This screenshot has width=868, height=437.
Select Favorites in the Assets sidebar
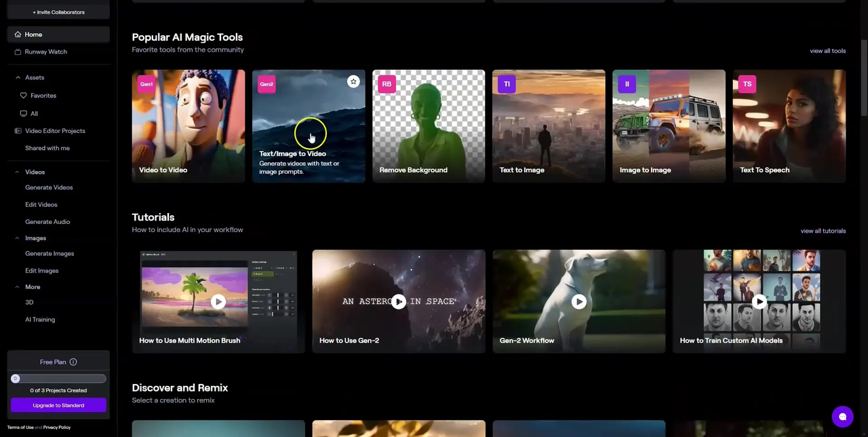click(x=43, y=95)
